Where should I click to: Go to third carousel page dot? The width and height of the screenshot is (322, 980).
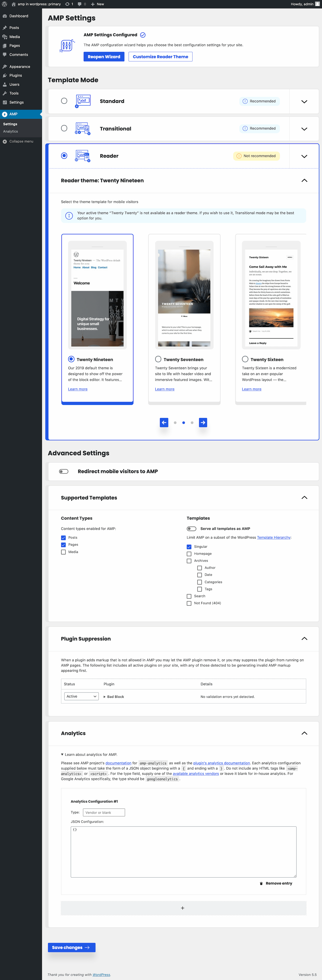192,423
